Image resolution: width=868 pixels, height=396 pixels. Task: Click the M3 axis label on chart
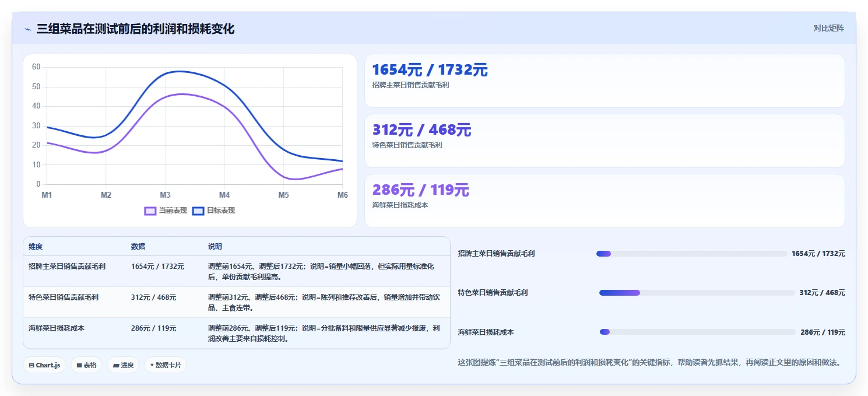point(166,195)
